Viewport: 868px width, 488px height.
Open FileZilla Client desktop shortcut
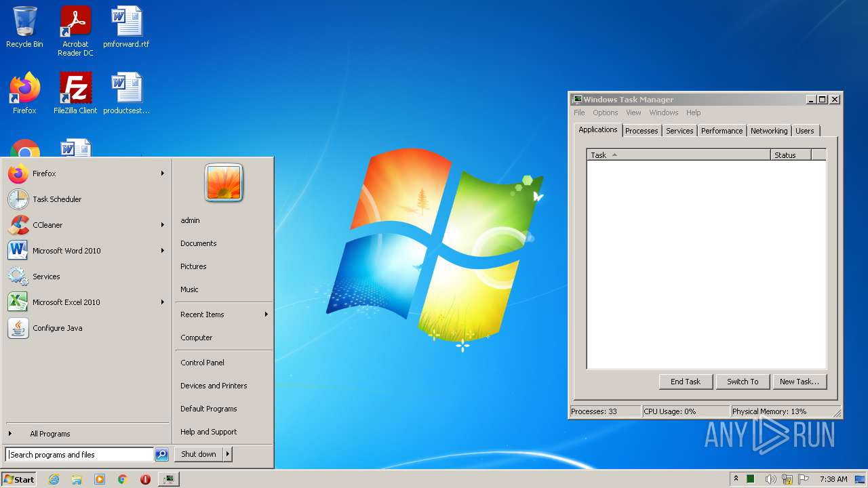point(75,94)
